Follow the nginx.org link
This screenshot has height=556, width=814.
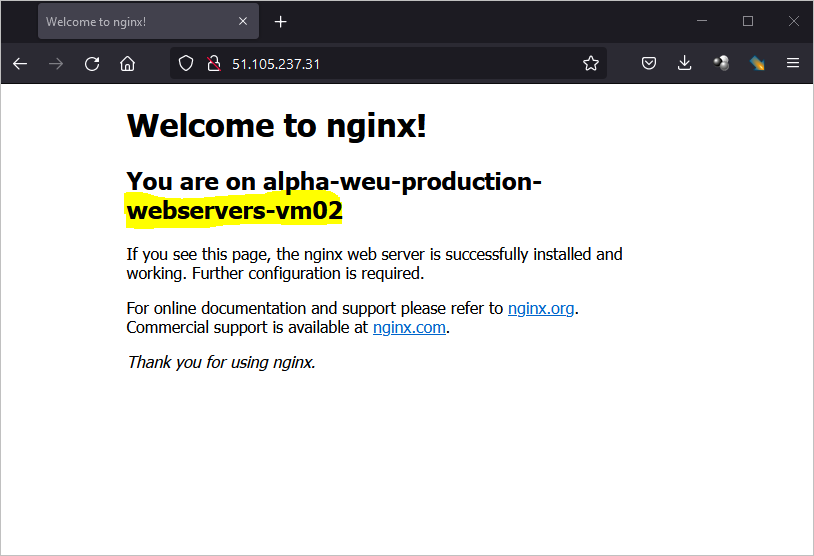click(x=541, y=308)
